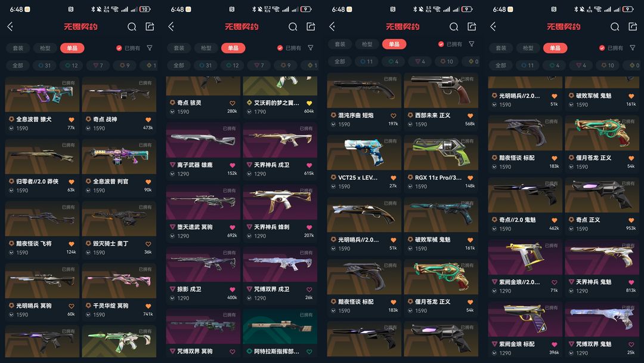Open the VCT25 x LEV pistol thumbnail
644x363 pixels.
pos(364,152)
